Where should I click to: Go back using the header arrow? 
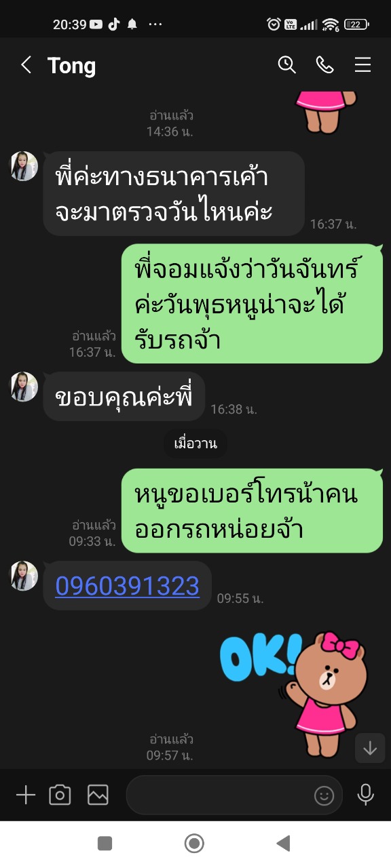pyautogui.click(x=26, y=65)
